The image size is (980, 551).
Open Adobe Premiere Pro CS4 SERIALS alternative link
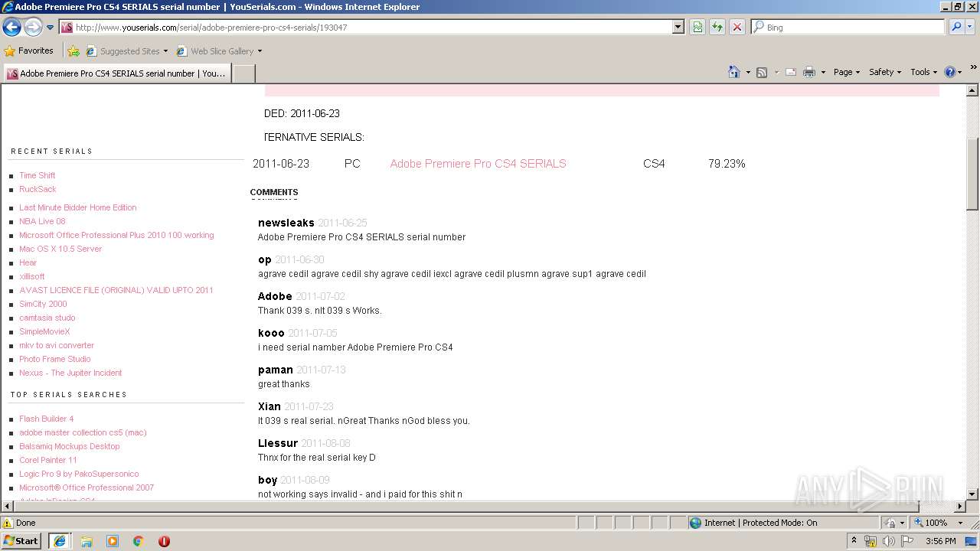pyautogui.click(x=478, y=164)
